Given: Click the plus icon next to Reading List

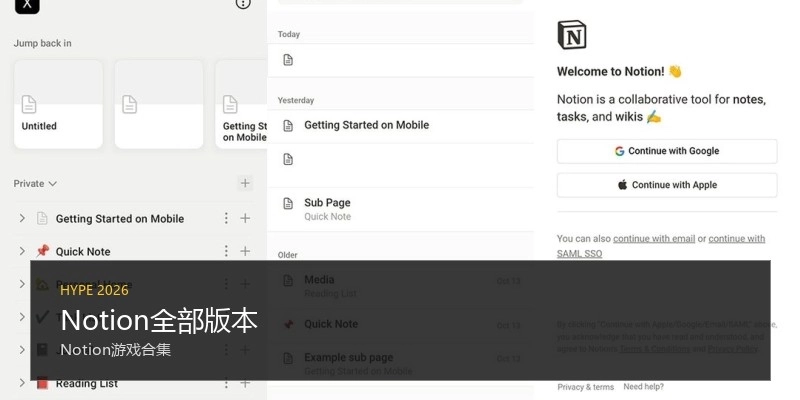Looking at the screenshot, I should [x=245, y=383].
